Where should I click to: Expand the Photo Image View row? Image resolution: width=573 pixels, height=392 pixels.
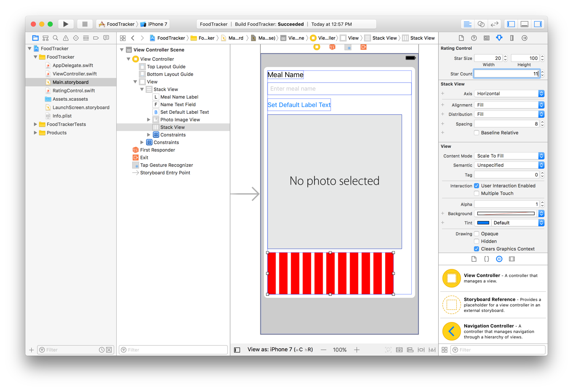[x=149, y=120]
